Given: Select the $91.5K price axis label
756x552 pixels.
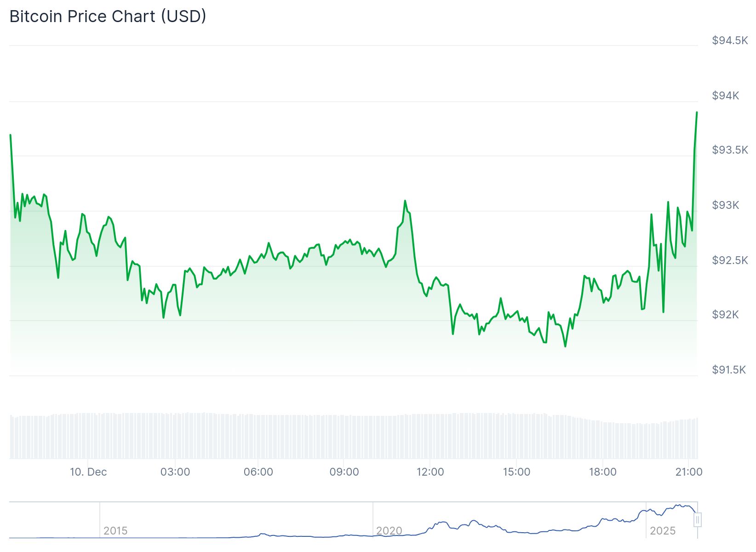Looking at the screenshot, I should pyautogui.click(x=729, y=370).
